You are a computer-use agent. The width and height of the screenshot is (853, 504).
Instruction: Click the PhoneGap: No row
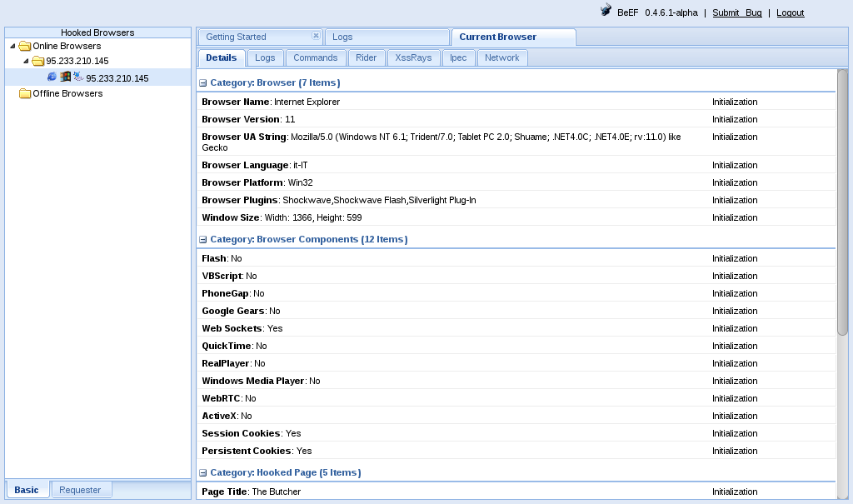(516, 293)
